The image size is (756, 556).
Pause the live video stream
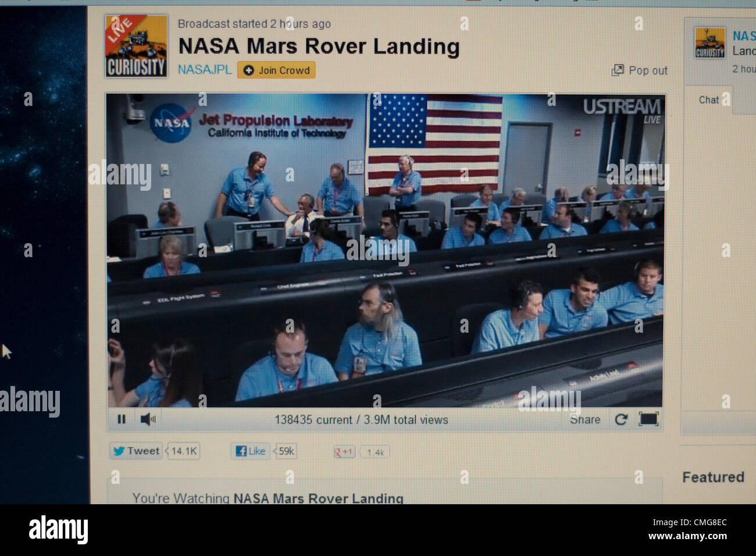pyautogui.click(x=122, y=419)
